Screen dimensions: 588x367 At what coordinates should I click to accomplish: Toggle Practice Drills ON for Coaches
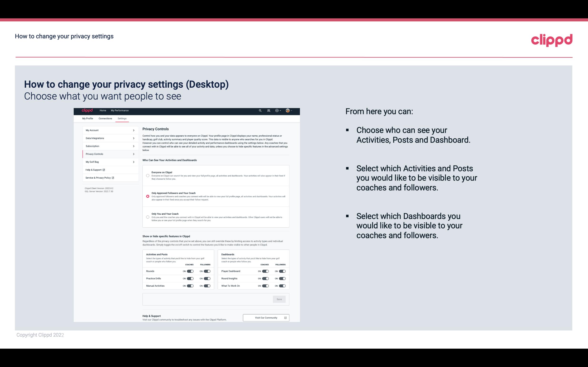[190, 279]
